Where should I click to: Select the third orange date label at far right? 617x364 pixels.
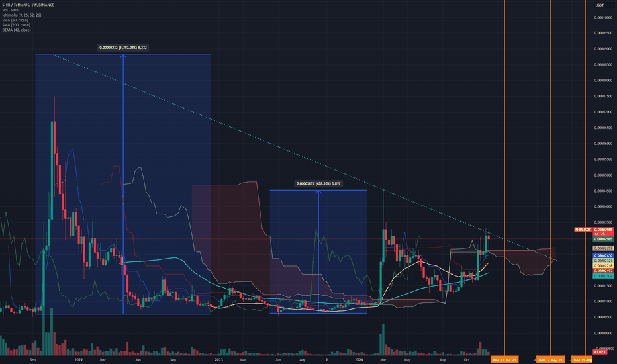point(582,359)
